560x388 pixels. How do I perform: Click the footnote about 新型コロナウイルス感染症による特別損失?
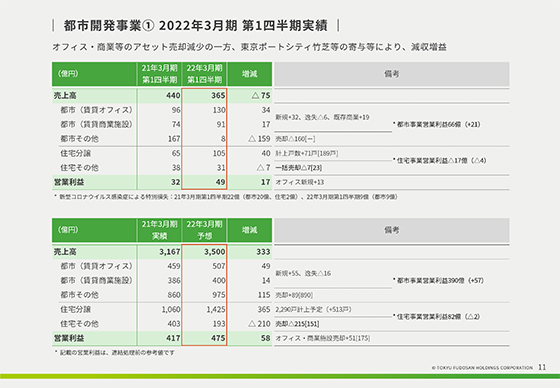pos(226,197)
